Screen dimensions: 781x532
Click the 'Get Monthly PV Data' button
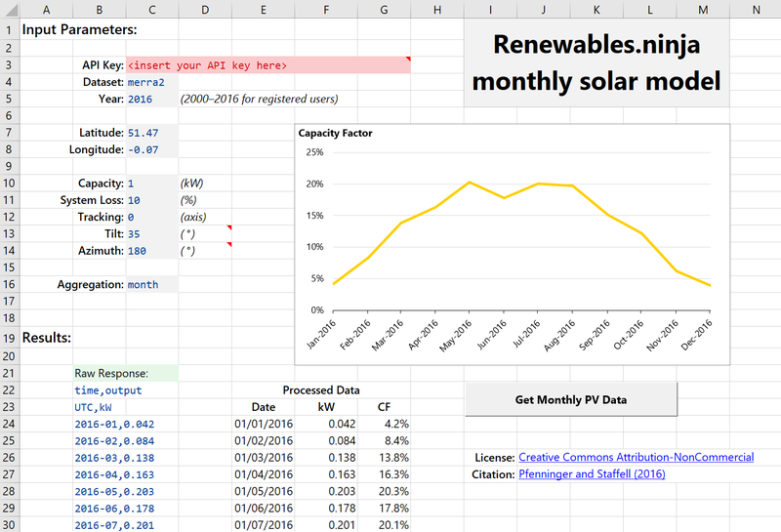(570, 399)
